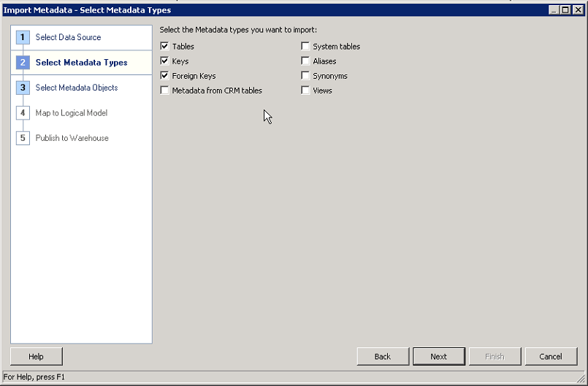Click the Back button

click(x=383, y=357)
